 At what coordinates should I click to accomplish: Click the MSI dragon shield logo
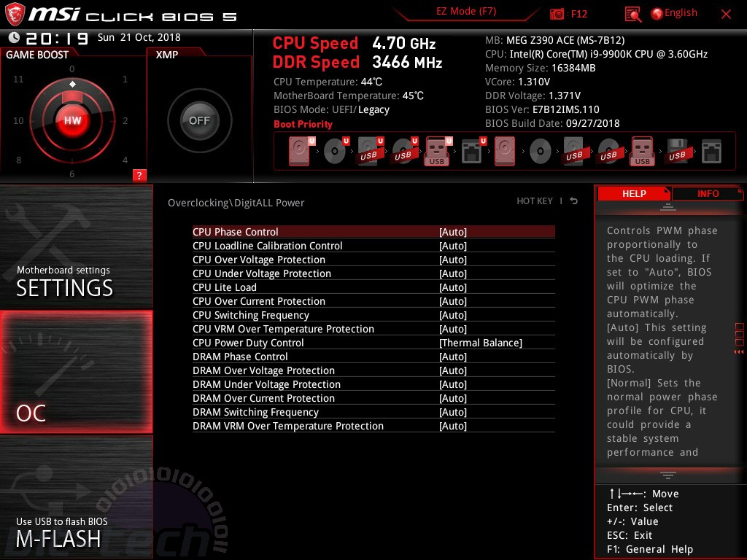15,14
